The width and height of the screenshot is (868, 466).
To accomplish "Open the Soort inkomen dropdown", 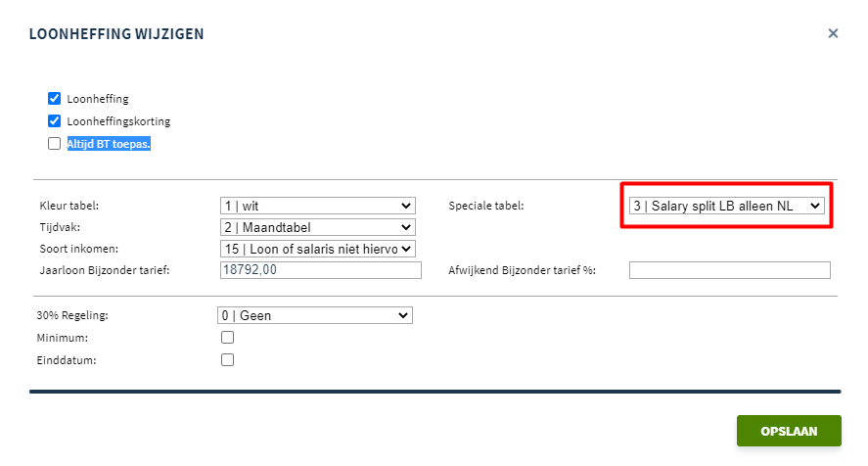I will 318,249.
